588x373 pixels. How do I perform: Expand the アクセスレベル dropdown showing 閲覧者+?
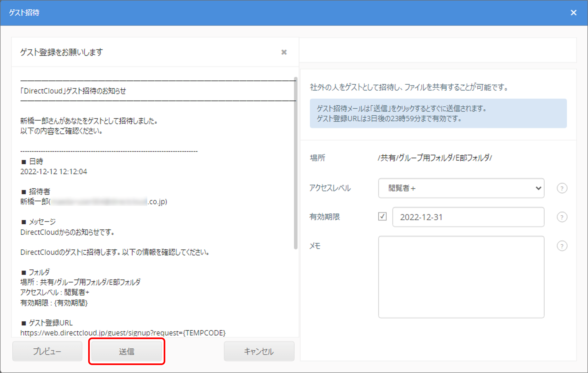pyautogui.click(x=461, y=188)
